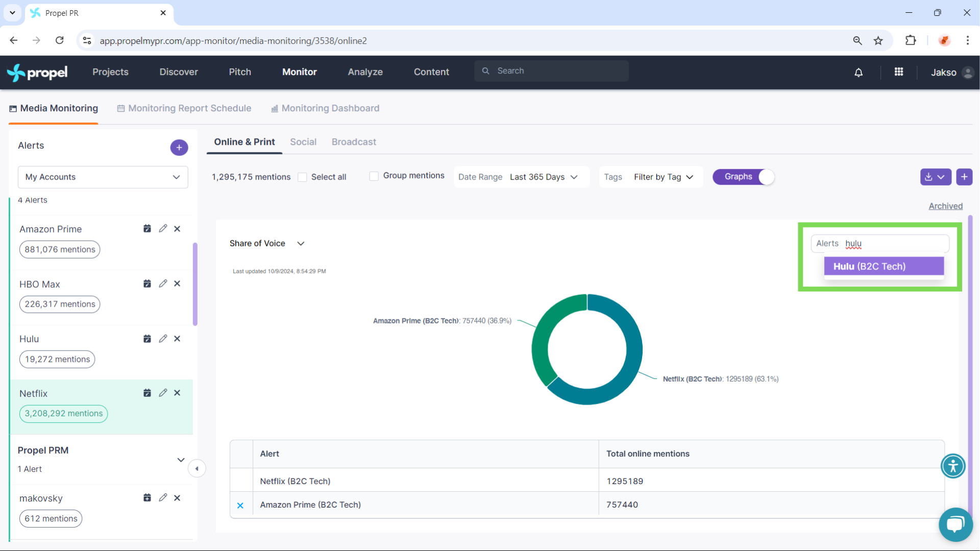Image resolution: width=980 pixels, height=551 pixels.
Task: Click 881,076 mentions badge
Action: click(x=60, y=249)
